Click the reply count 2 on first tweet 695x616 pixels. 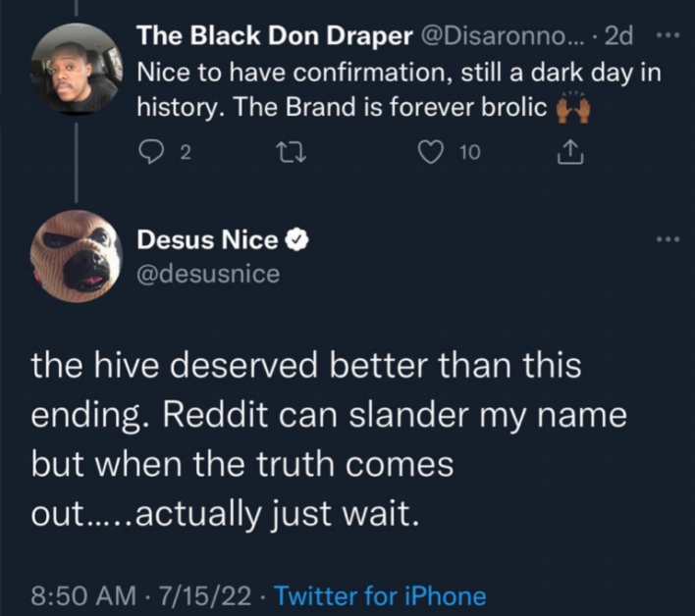[187, 153]
